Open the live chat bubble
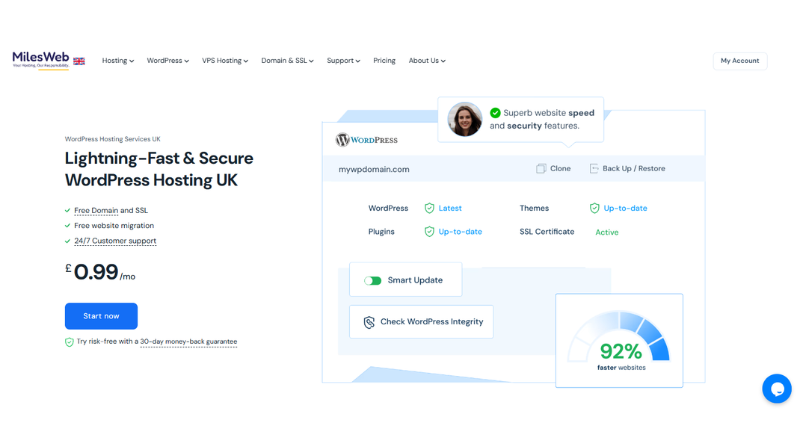 (777, 389)
